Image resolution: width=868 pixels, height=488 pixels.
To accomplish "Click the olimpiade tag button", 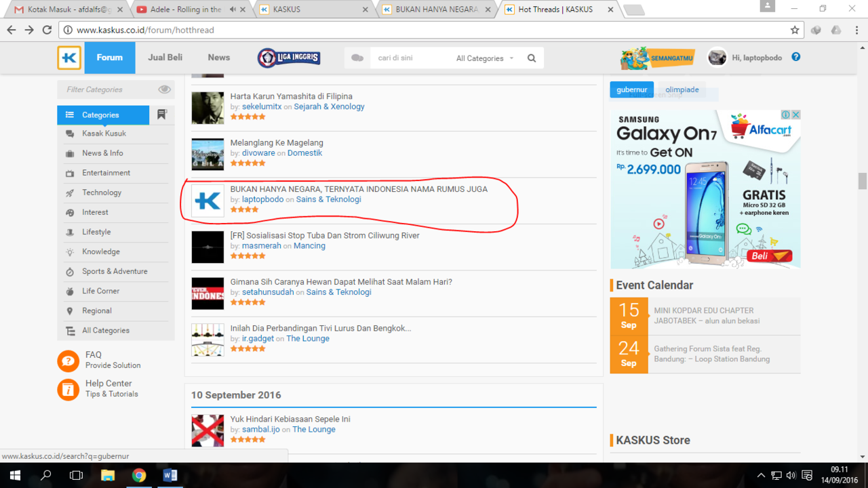I will coord(682,89).
